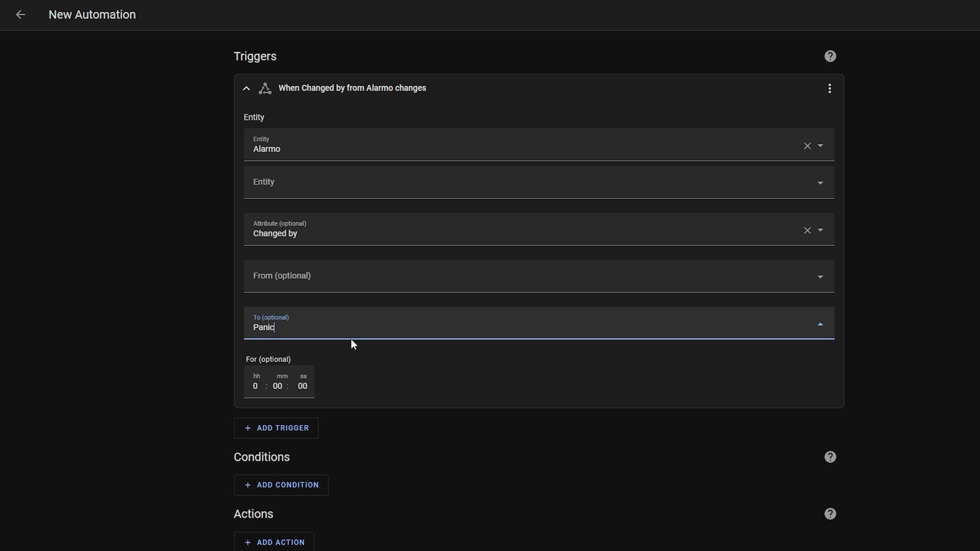Select the hours stepper field
This screenshot has width=980, height=551.
point(255,385)
